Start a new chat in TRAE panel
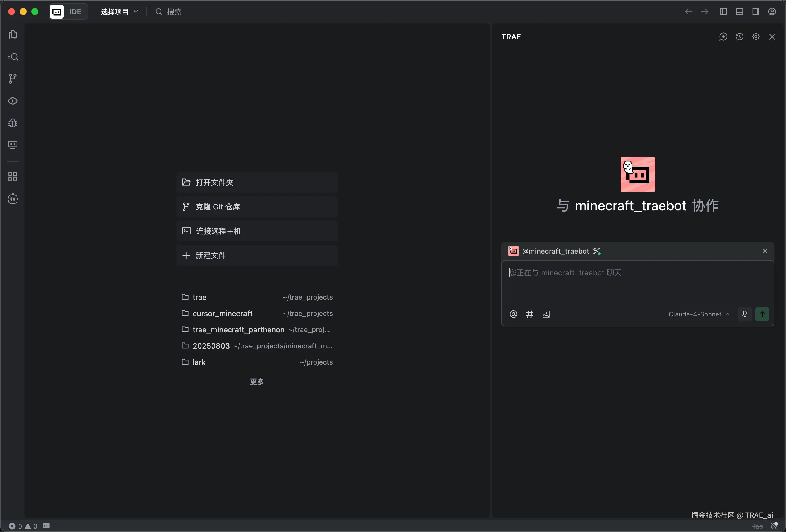Image resolution: width=786 pixels, height=532 pixels. tap(723, 37)
